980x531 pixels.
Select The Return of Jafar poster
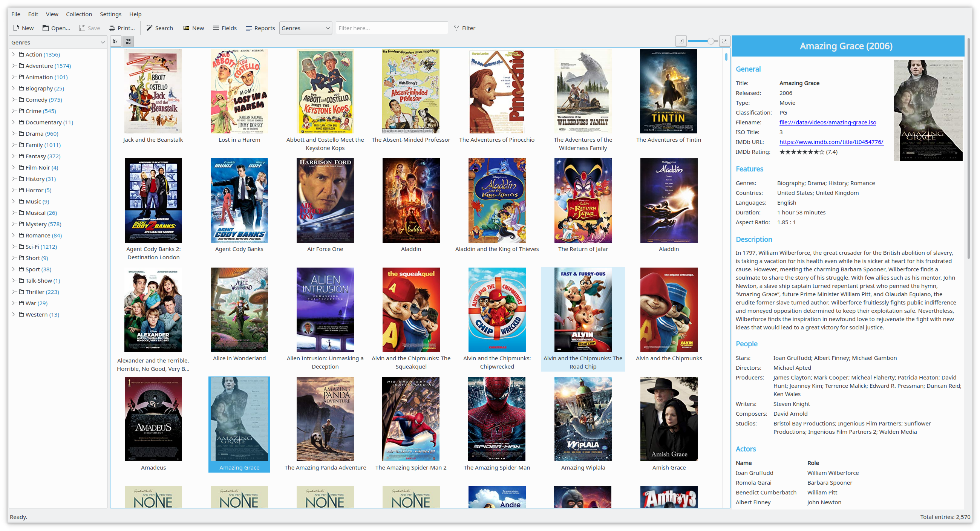pyautogui.click(x=583, y=200)
